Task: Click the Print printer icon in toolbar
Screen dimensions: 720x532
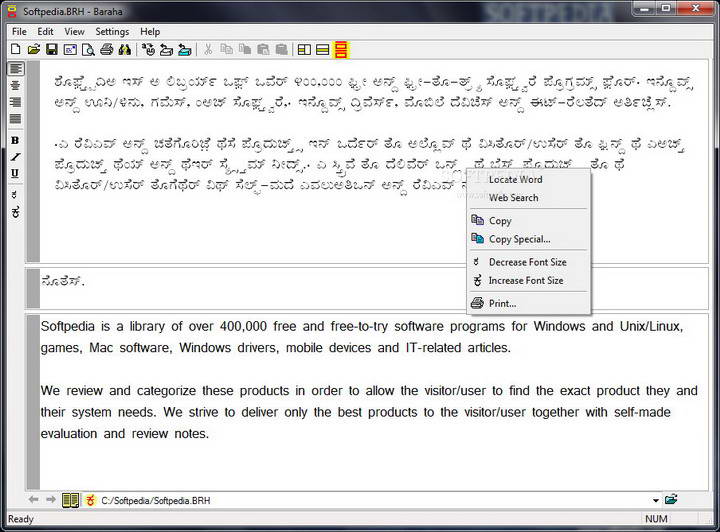Action: point(106,49)
